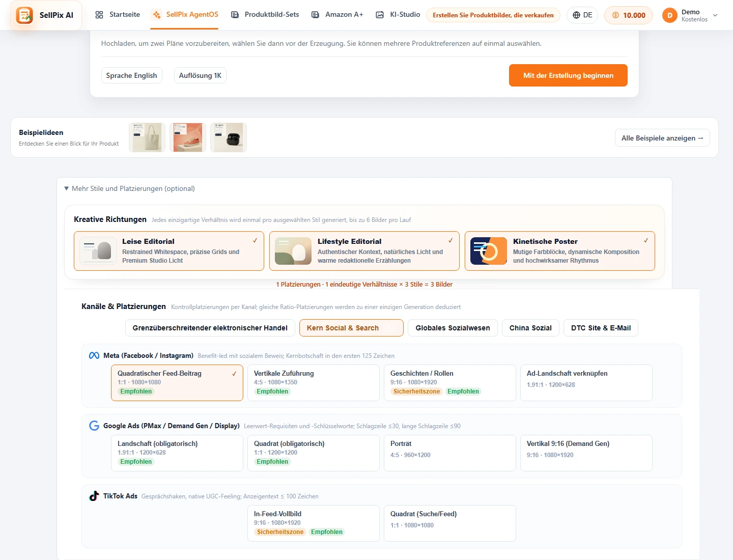733x560 pixels.
Task: Collapse Mehr Stile und Platzierungen section
Action: click(x=129, y=188)
